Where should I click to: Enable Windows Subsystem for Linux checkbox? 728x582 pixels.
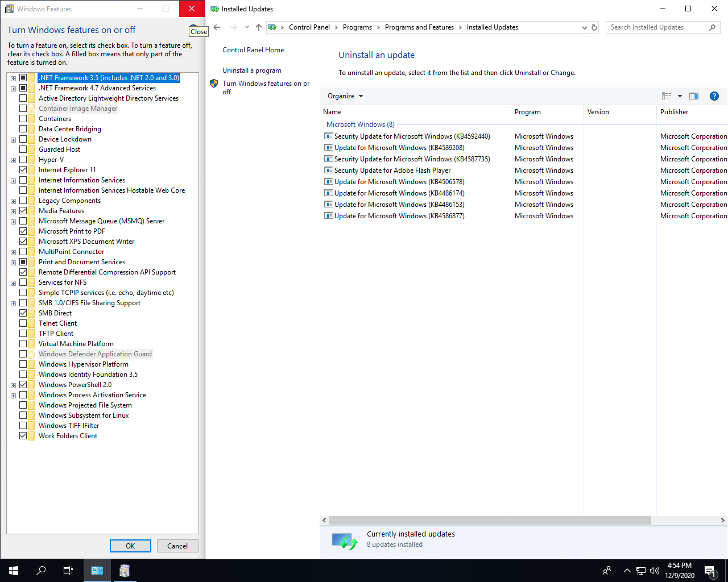coord(23,415)
